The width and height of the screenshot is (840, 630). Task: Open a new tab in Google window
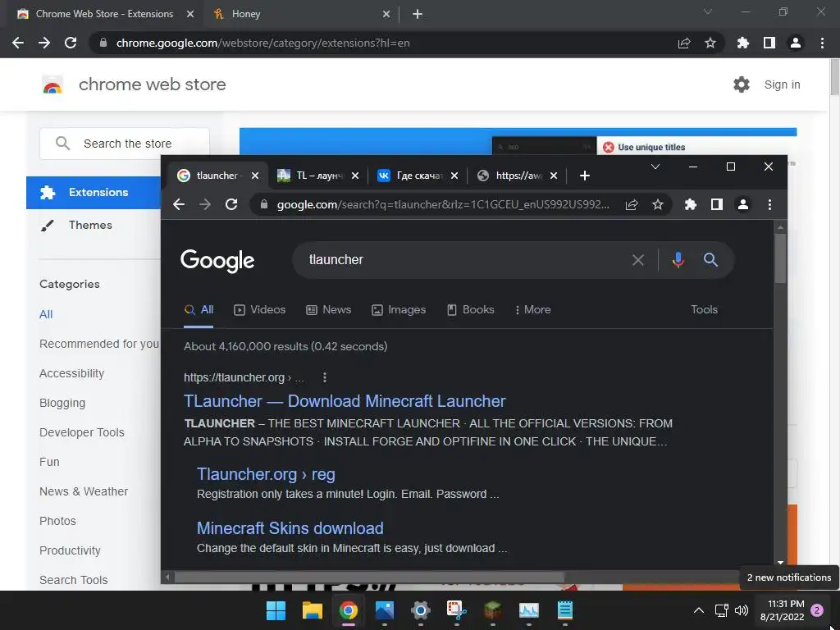click(x=585, y=176)
